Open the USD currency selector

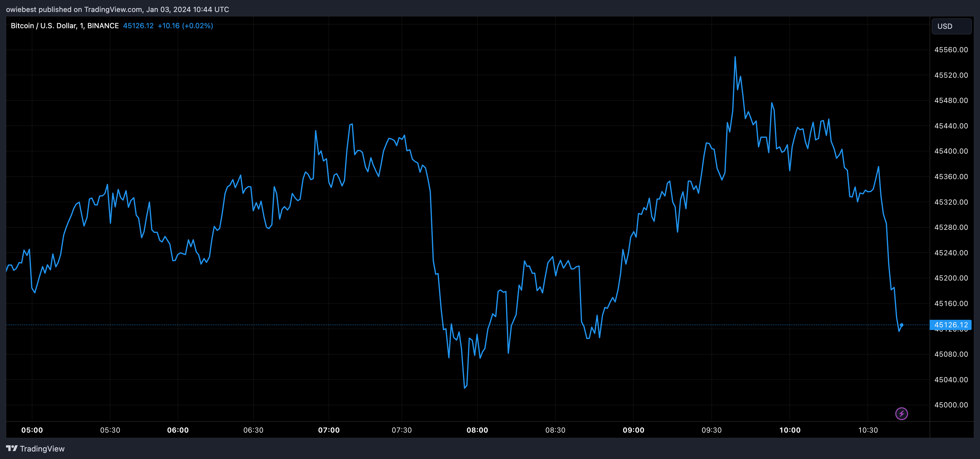(951, 26)
